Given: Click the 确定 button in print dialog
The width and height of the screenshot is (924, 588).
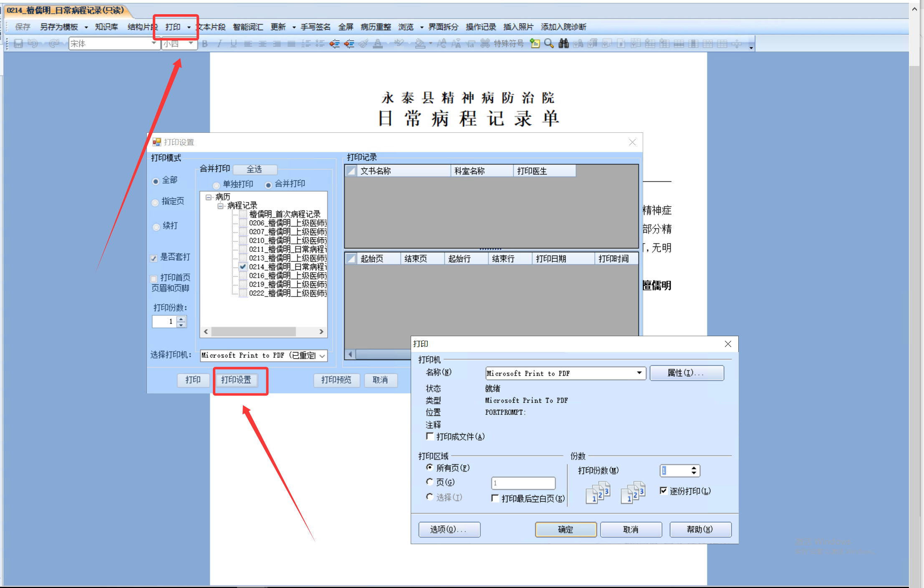Looking at the screenshot, I should point(566,530).
